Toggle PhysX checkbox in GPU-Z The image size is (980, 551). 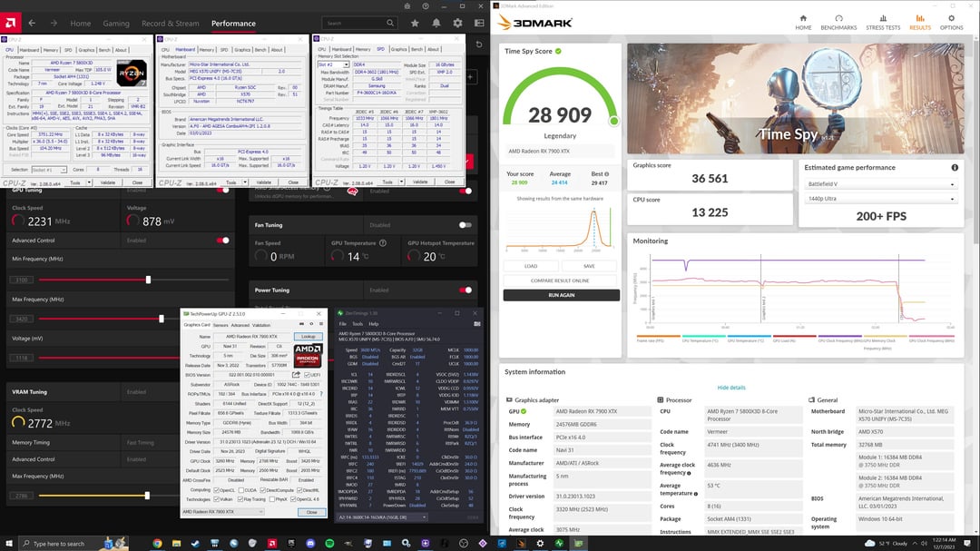coord(272,499)
